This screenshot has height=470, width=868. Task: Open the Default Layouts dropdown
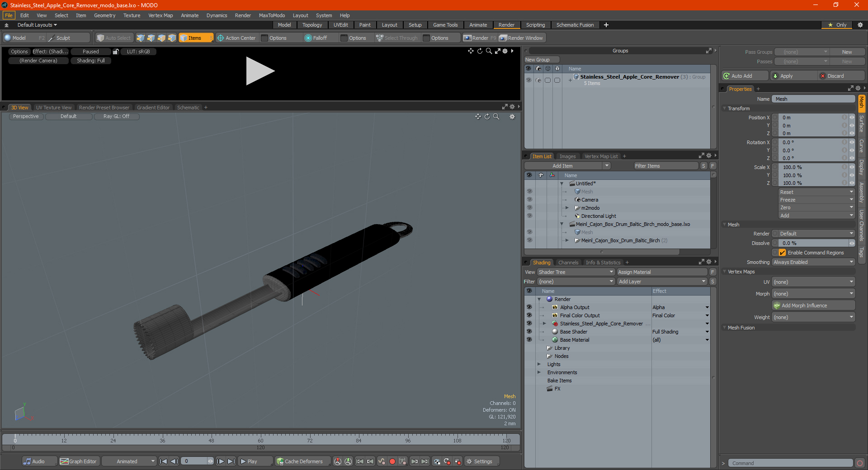37,25
